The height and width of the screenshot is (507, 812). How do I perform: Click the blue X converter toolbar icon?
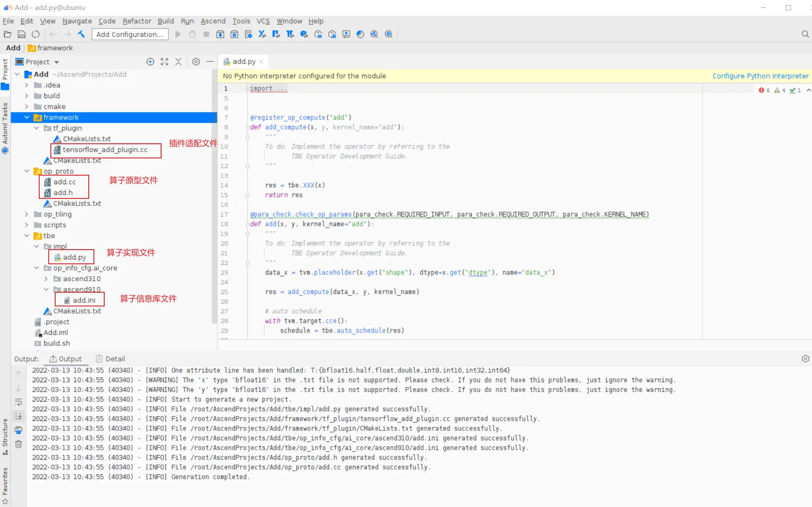pos(262,34)
